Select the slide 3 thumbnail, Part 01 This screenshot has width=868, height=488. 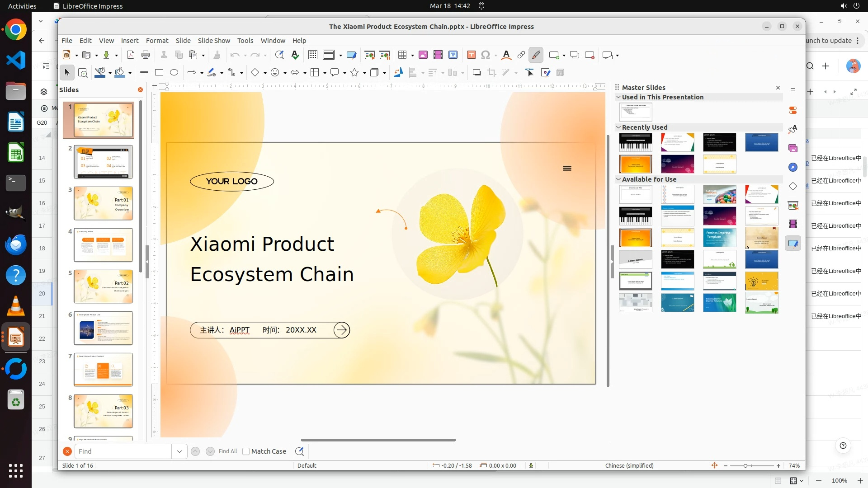click(103, 203)
